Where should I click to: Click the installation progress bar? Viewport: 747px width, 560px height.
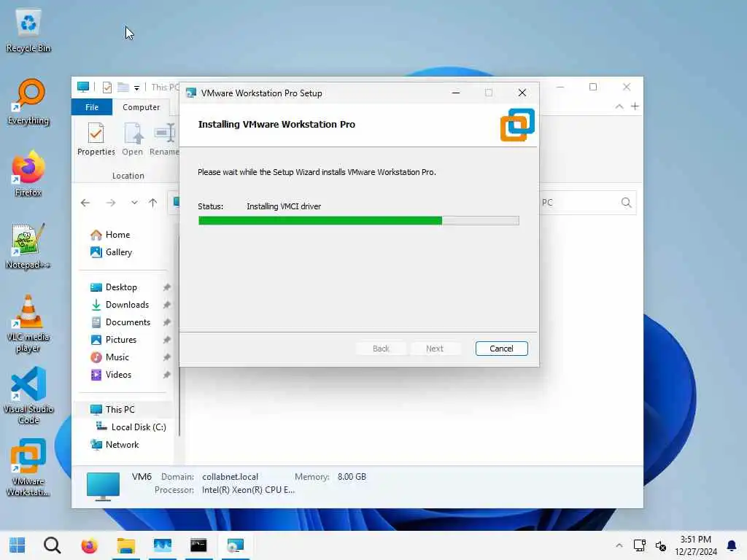pyautogui.click(x=358, y=220)
